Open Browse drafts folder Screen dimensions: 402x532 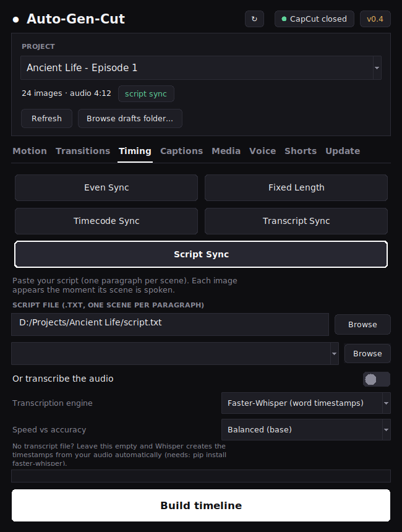pos(130,118)
